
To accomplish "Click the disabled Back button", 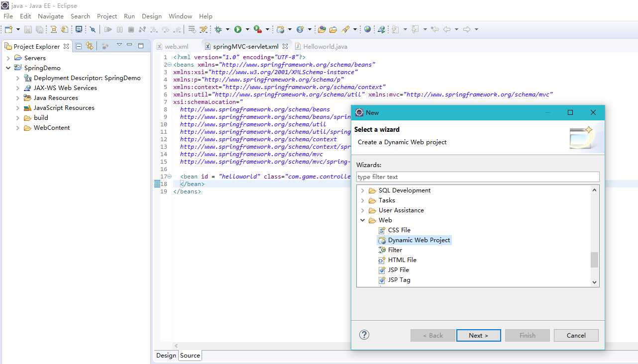I will [x=432, y=336].
